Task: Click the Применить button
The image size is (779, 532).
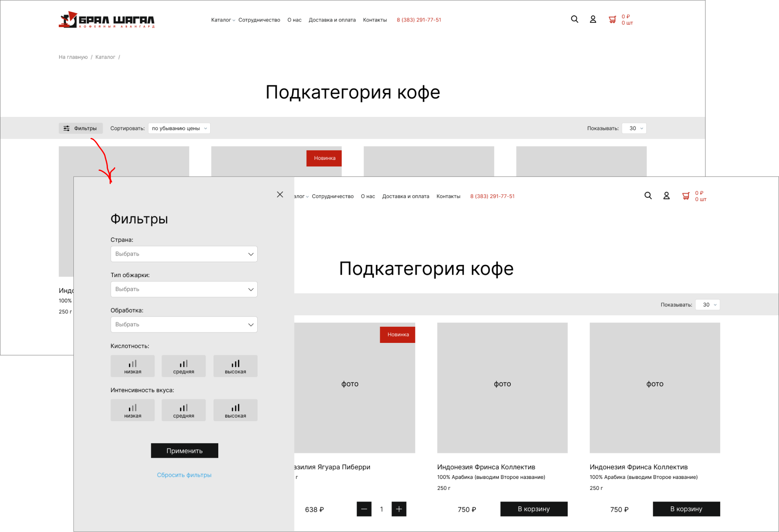Action: [x=184, y=450]
